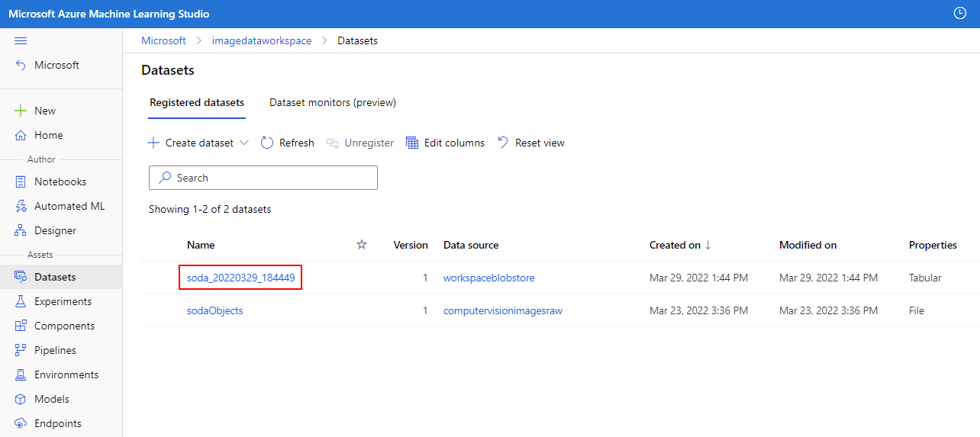Click the favorites star column header
Screen dimensions: 980x437
[x=362, y=245]
